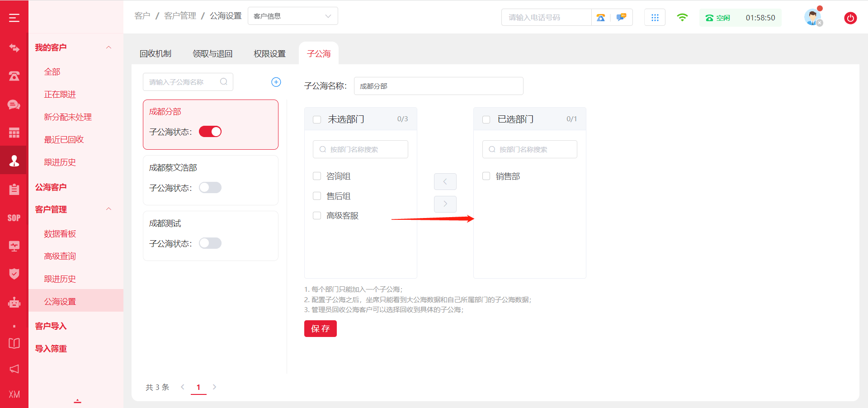Open the monitor chart sidebar icon

tap(14, 246)
